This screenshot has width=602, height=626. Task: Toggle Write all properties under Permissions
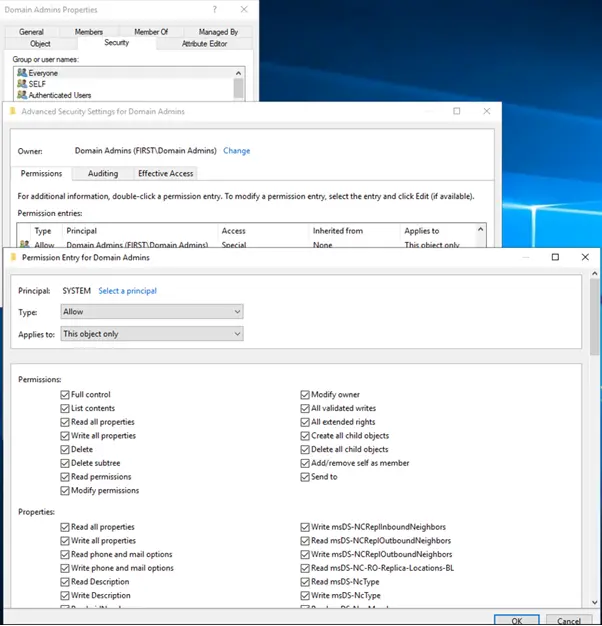click(x=65, y=436)
